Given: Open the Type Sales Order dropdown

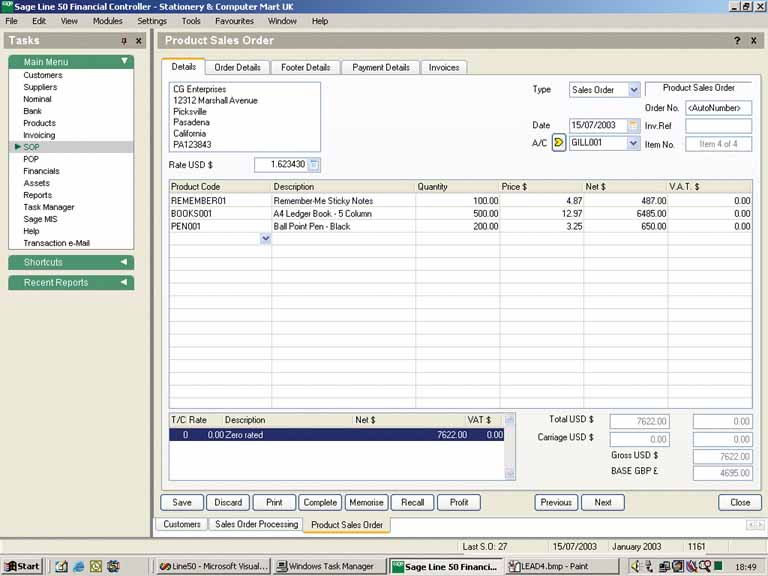Looking at the screenshot, I should pos(634,90).
